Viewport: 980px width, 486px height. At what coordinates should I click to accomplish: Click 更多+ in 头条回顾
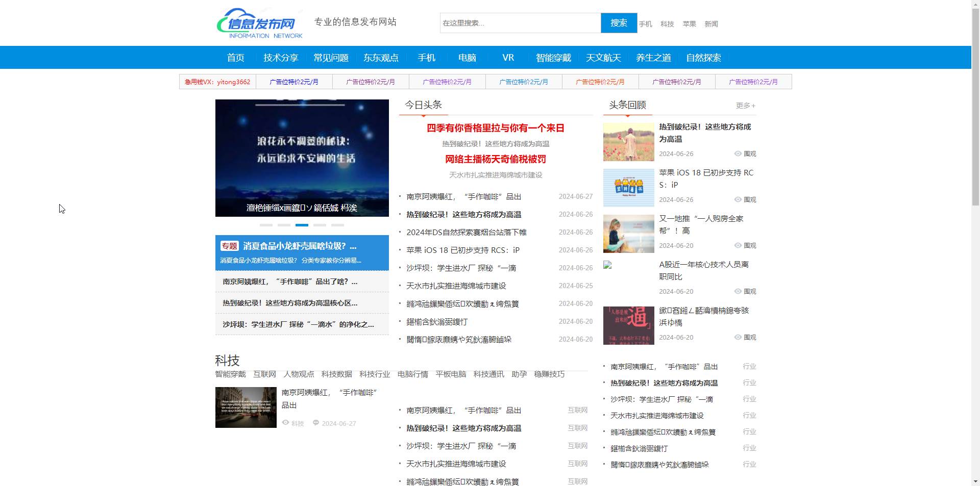pos(745,106)
